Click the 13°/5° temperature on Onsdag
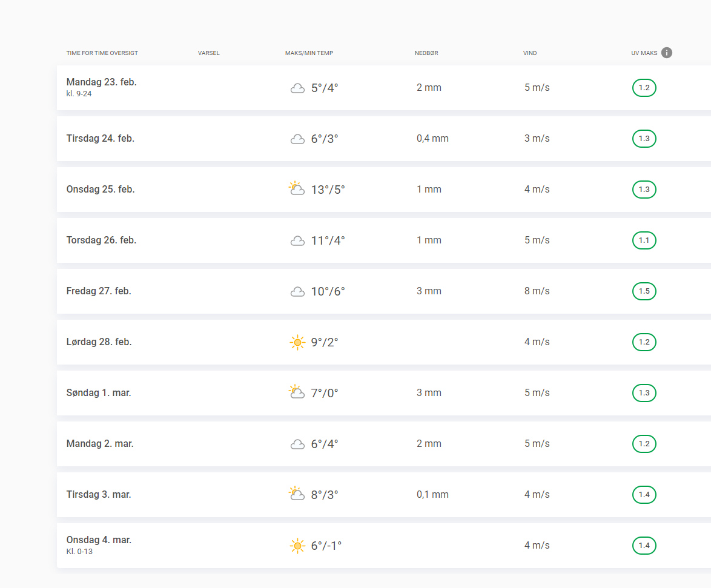 [x=328, y=190]
